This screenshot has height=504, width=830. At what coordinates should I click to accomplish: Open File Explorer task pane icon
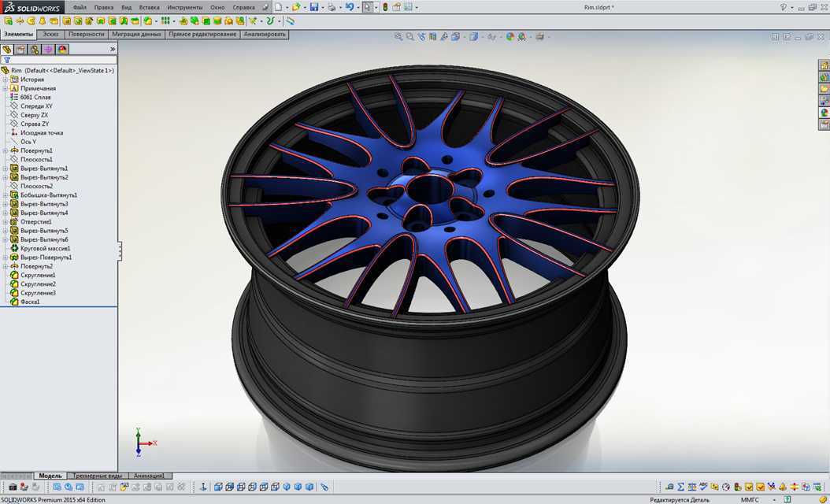click(x=824, y=89)
